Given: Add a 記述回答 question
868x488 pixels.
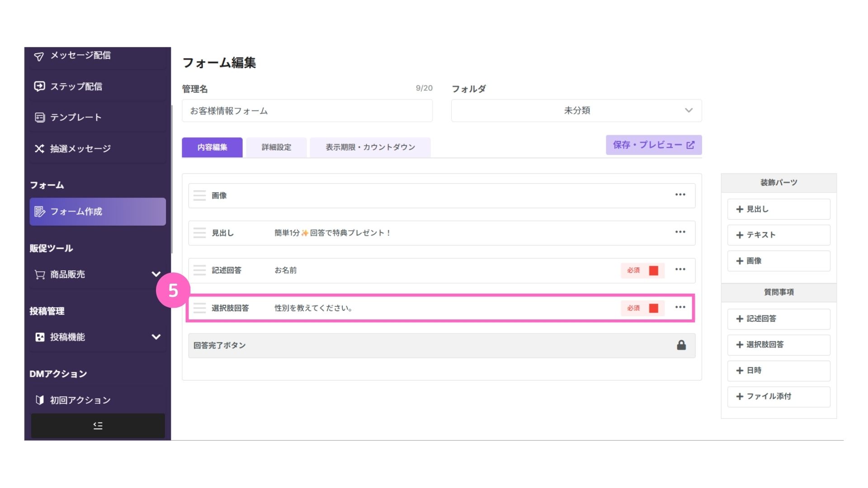Looking at the screenshot, I should coord(778,319).
